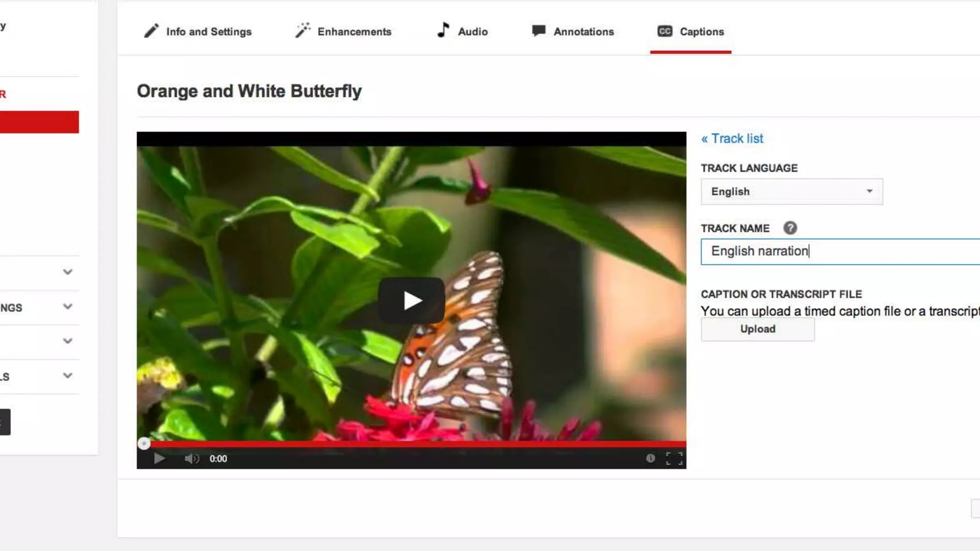Click the Track Name input field
This screenshot has height=551, width=980.
click(x=840, y=252)
